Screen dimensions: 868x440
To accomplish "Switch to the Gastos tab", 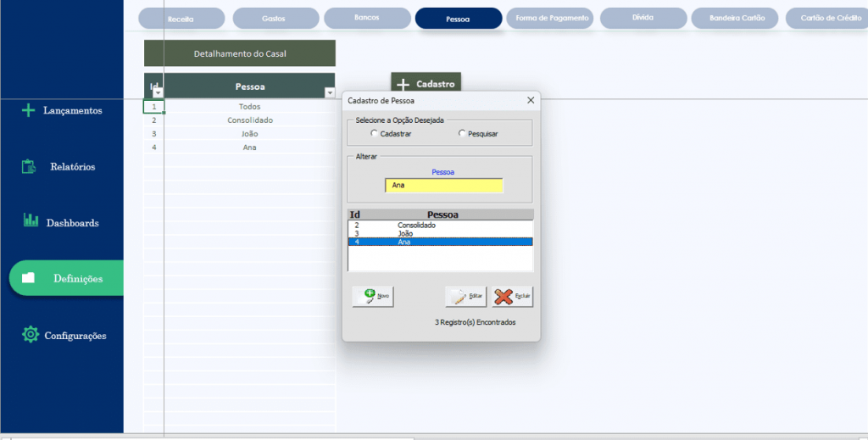I will [275, 19].
